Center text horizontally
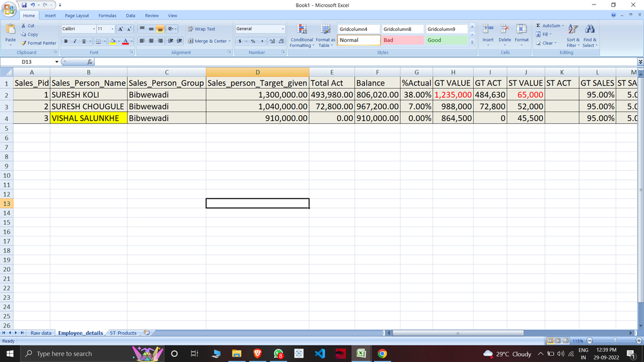Screen dimensions: 644x362 (x=151, y=41)
